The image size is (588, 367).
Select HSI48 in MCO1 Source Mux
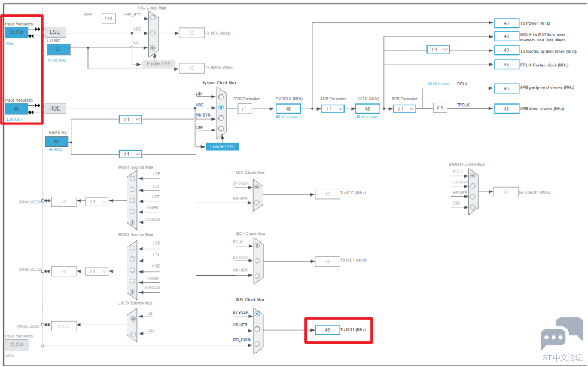132,212
